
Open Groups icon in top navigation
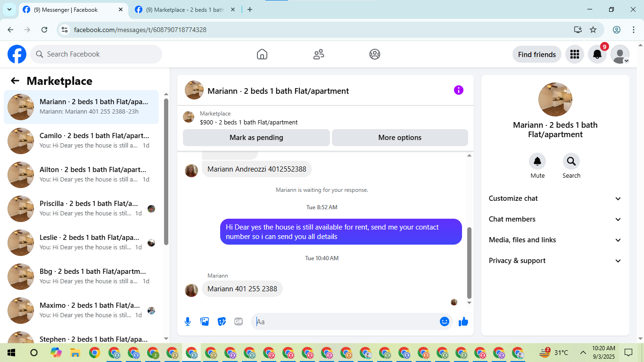[375, 54]
